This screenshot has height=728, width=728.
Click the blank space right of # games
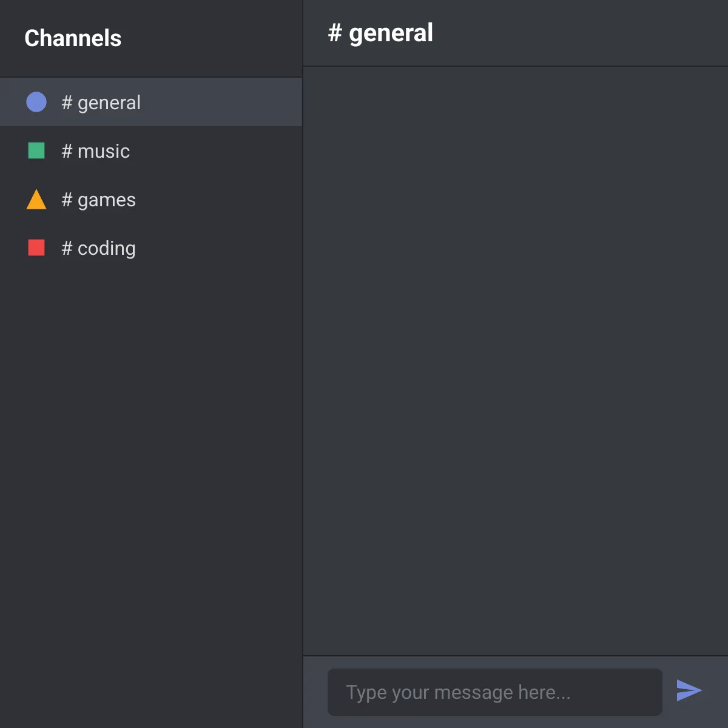pyautogui.click(x=219, y=199)
